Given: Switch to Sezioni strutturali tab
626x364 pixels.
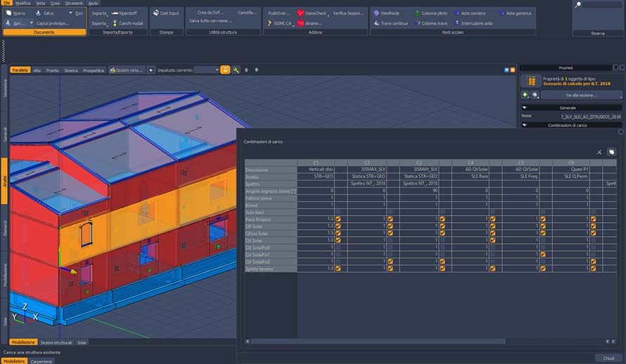Looking at the screenshot, I should tap(56, 342).
